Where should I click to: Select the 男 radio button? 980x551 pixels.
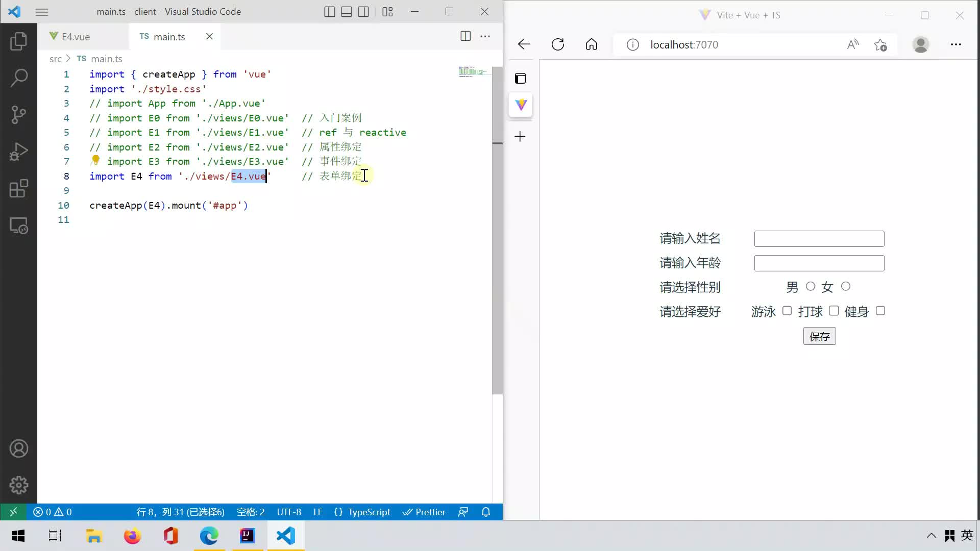811,286
